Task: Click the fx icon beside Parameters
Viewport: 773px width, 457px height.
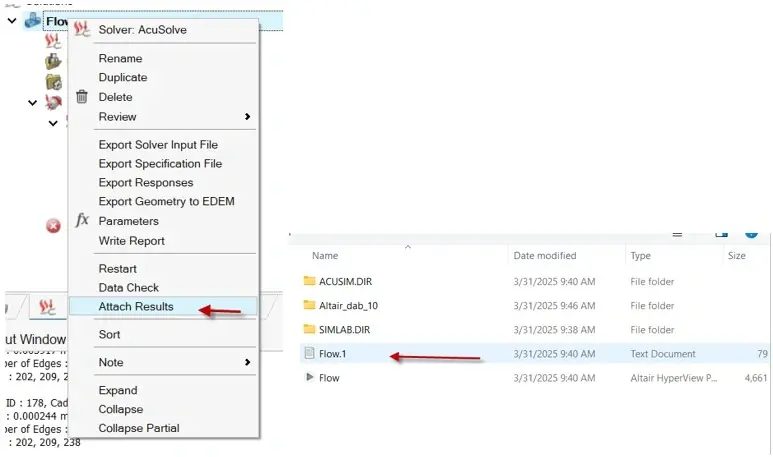Action: click(x=82, y=220)
